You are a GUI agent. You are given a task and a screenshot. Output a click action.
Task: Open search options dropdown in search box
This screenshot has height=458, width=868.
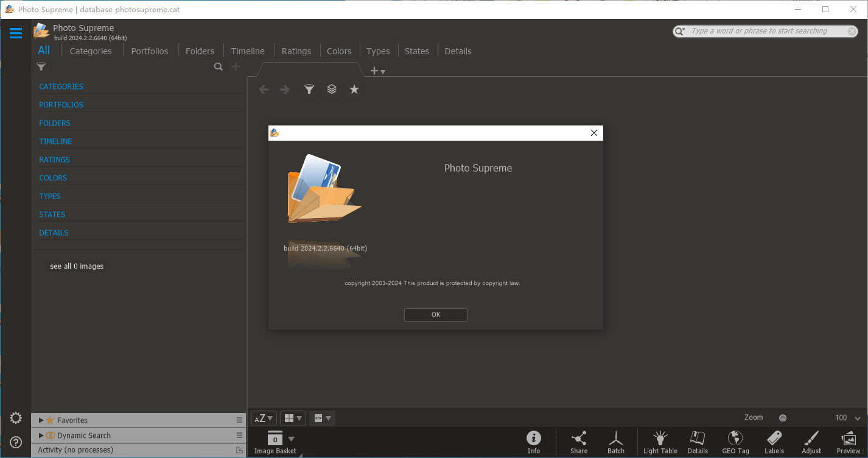tap(681, 31)
